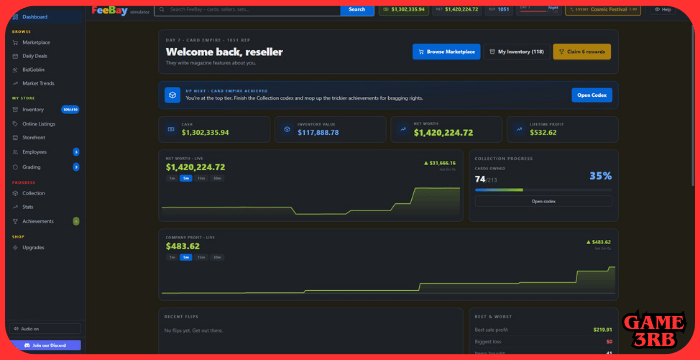This screenshot has width=700, height=360.
Task: Click the BidGoblin icon in sidebar
Action: click(x=15, y=70)
